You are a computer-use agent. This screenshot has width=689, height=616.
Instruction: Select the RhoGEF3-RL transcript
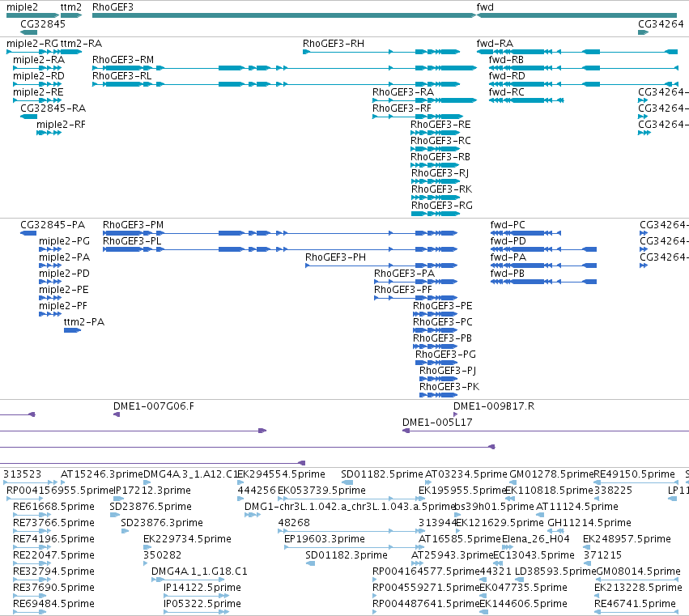(x=276, y=84)
